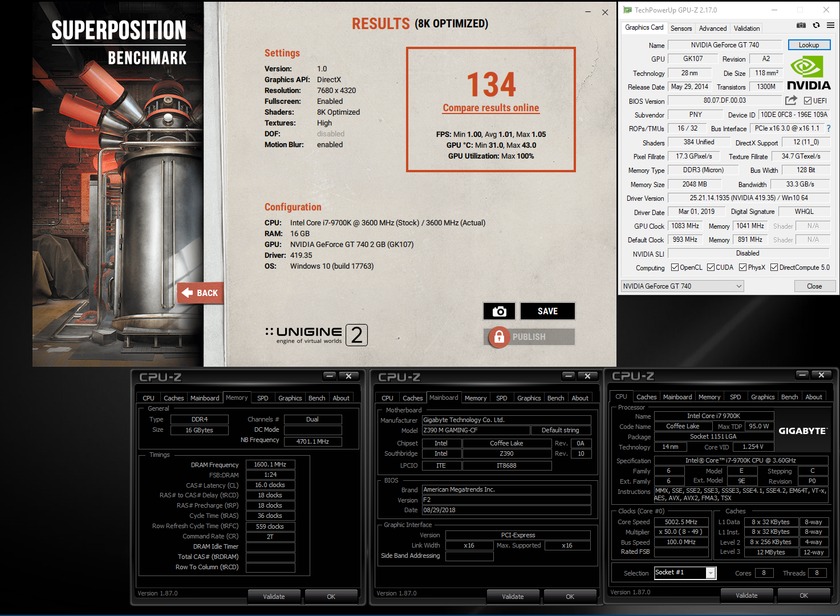This screenshot has width=840, height=616.
Task: Click the Multiplier value x 50.0
Action: (x=681, y=532)
